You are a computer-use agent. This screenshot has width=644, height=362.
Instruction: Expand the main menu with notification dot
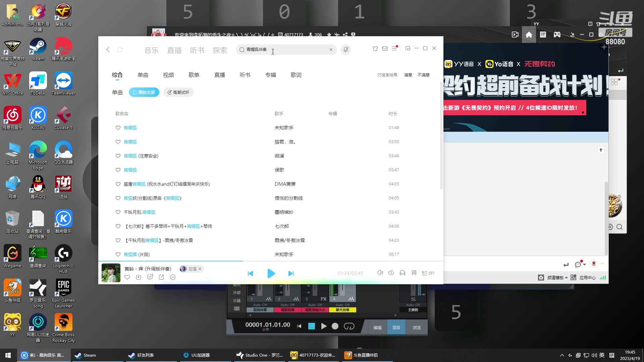point(394,49)
